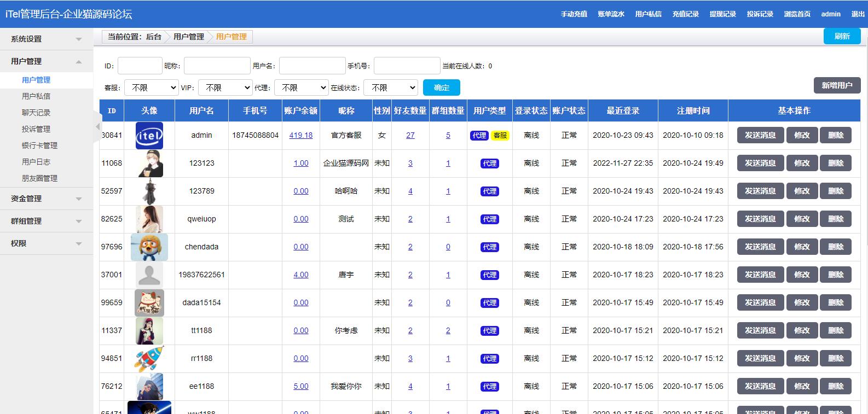Open 聊天记录 in the sidebar
This screenshot has height=414, width=868.
(36, 113)
